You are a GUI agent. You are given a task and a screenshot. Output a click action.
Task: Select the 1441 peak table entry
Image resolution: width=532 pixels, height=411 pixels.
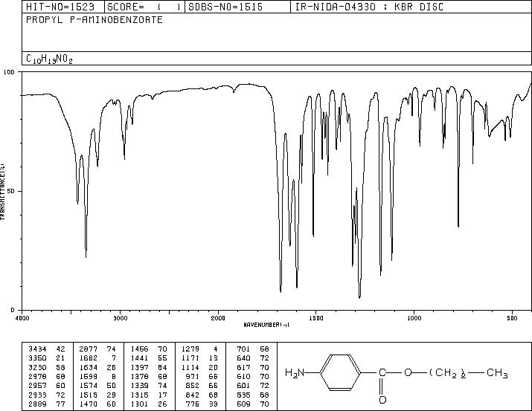click(149, 358)
